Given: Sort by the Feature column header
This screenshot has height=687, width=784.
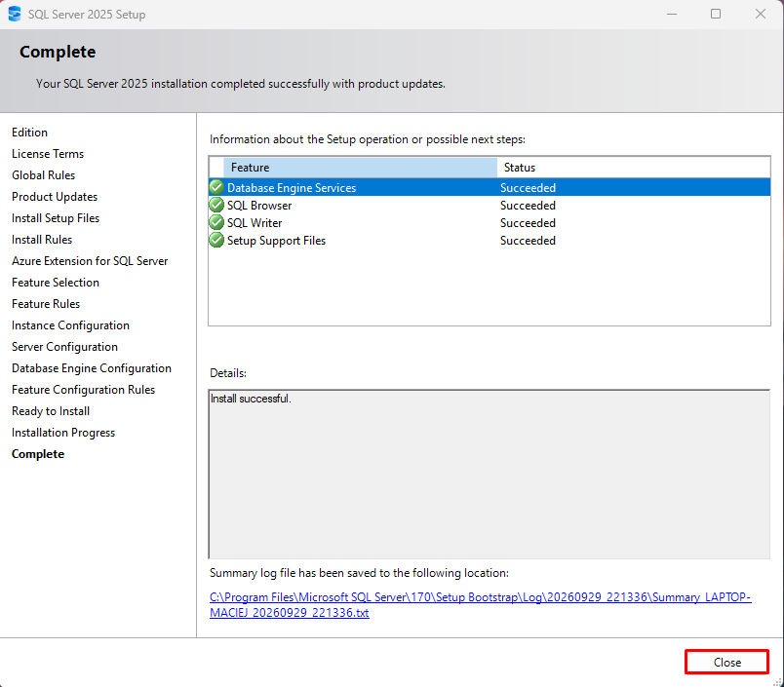Looking at the screenshot, I should [360, 168].
